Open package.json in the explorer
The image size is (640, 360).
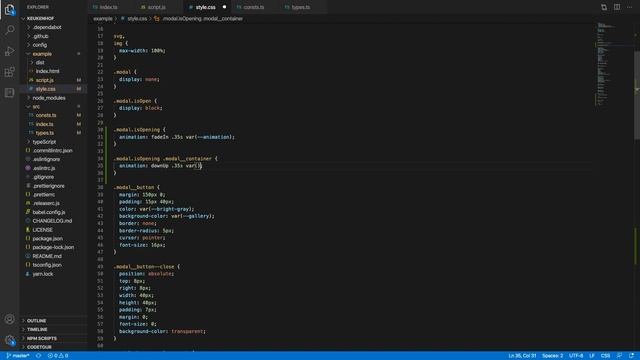point(53,238)
